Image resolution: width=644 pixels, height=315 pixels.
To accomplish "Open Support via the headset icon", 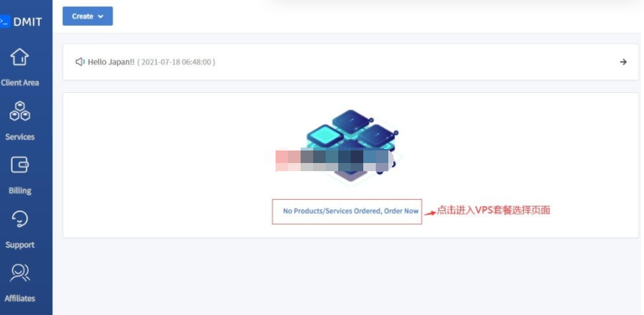I will click(20, 219).
